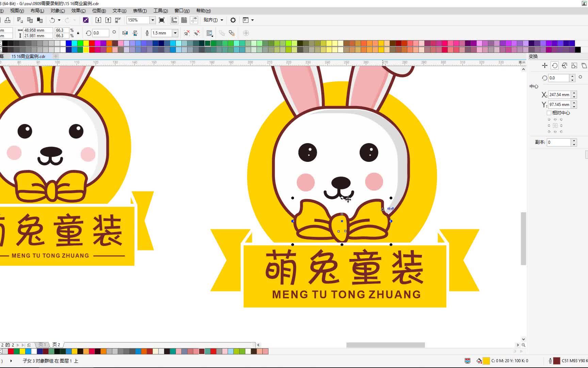This screenshot has height=368, width=588.
Task: Open the 对象 menu
Action: (x=58, y=11)
